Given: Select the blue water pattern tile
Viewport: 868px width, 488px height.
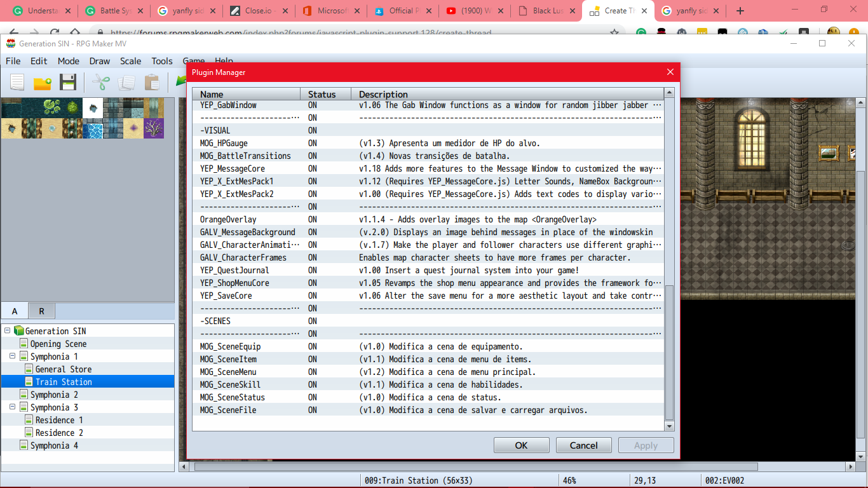Looking at the screenshot, I should 93,128.
